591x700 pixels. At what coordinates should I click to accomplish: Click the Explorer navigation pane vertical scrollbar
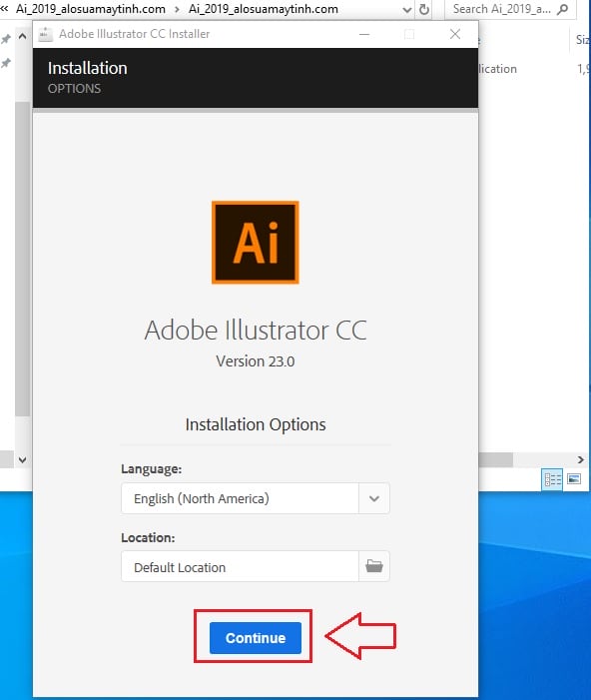point(22,259)
